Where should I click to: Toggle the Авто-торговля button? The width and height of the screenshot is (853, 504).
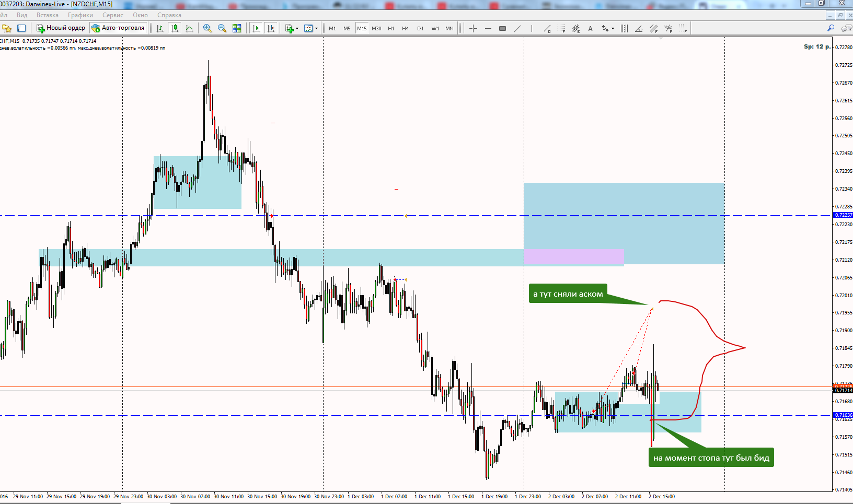click(x=118, y=28)
